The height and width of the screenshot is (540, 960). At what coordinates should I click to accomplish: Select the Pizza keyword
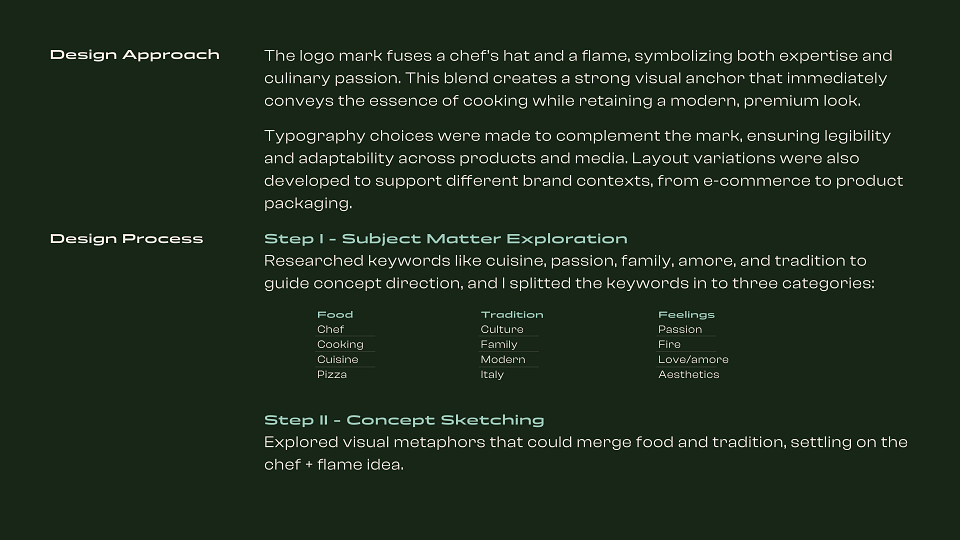tap(332, 374)
